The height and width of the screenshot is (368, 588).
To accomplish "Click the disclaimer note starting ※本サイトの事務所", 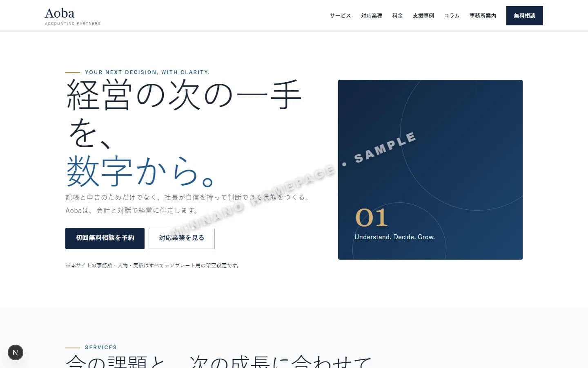I will coord(153,265).
